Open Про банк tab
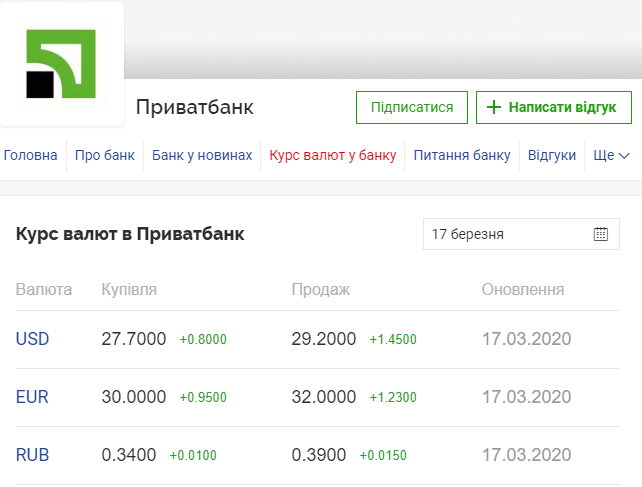 [x=105, y=156]
